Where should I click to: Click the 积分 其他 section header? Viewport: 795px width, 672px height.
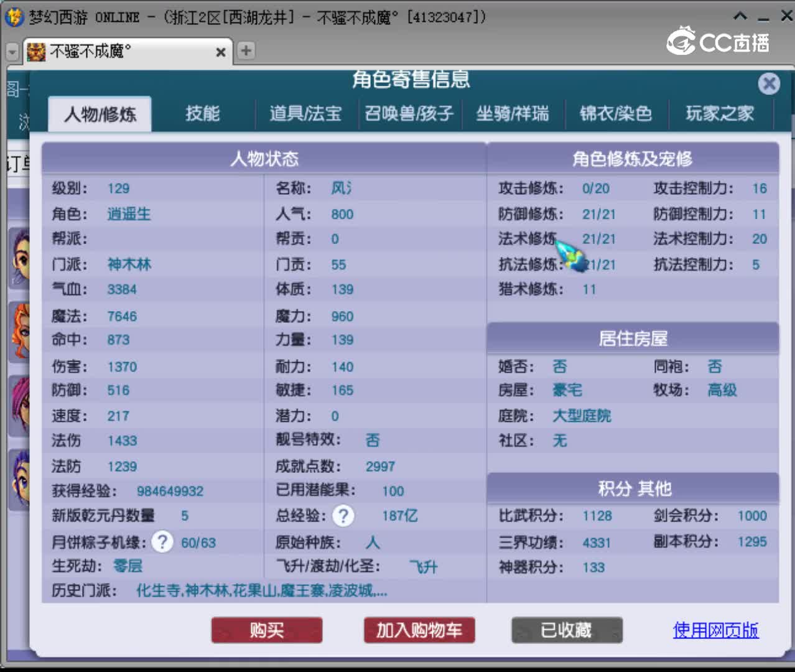coord(633,488)
